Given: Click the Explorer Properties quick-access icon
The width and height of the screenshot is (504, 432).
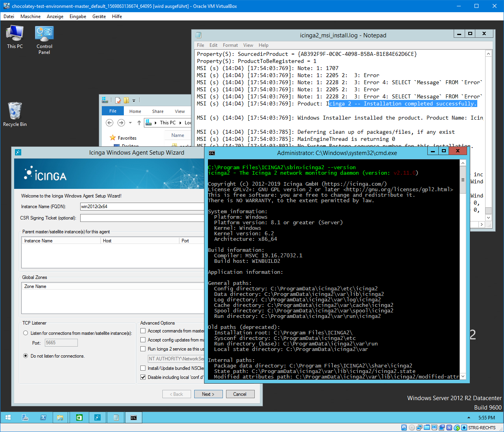Looking at the screenshot, I should click(118, 100).
